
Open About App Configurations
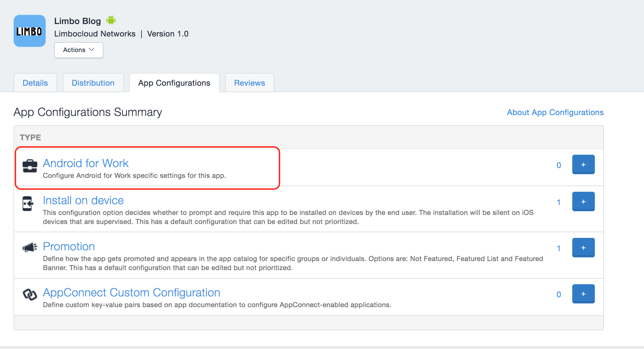tap(555, 112)
